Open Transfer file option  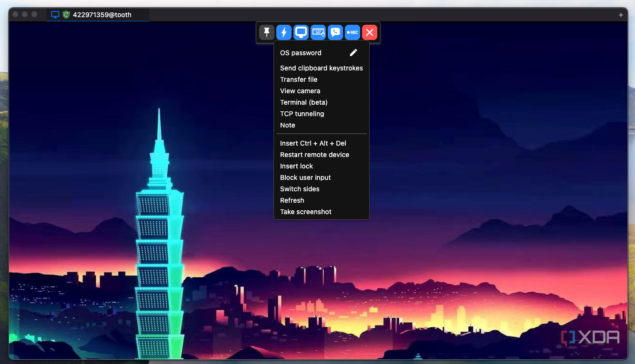299,79
